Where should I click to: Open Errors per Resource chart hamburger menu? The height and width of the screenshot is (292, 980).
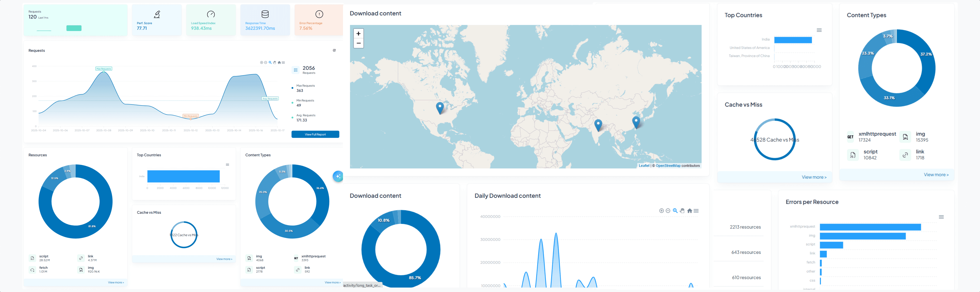pyautogui.click(x=941, y=217)
